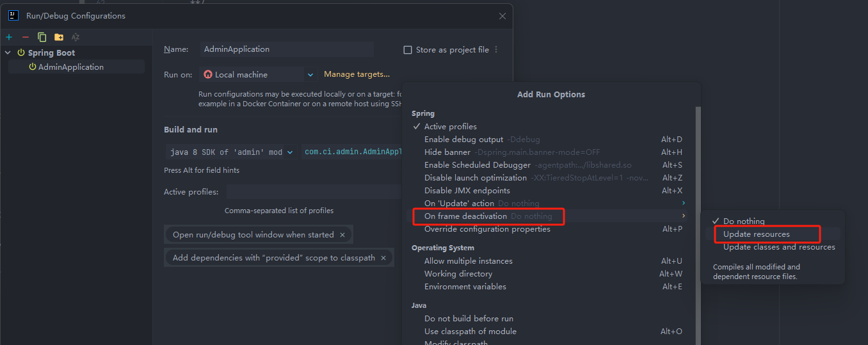Click the Remove Configuration minus icon
Viewport: 868px width, 345px height.
pyautogui.click(x=26, y=37)
